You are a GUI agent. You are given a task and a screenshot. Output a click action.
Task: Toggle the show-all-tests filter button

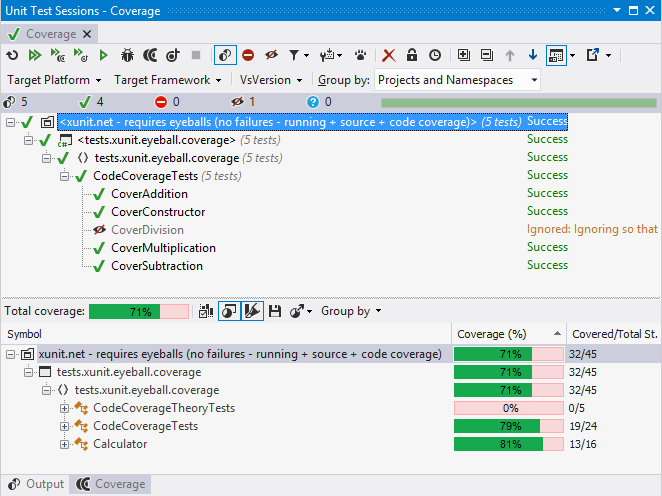coord(225,55)
